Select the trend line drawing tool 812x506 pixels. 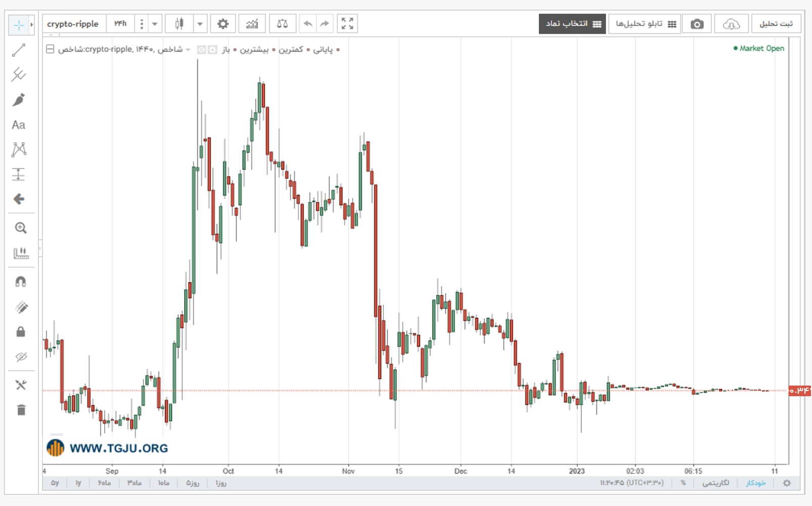point(19,50)
